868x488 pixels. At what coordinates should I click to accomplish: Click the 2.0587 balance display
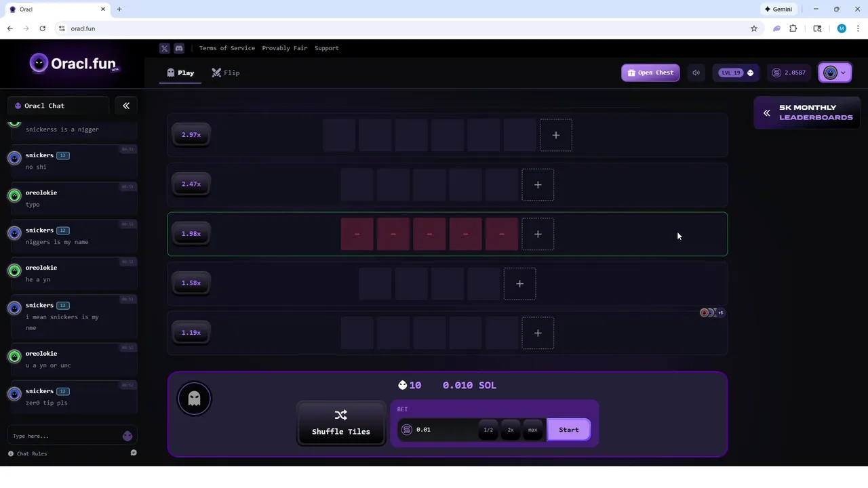(789, 73)
